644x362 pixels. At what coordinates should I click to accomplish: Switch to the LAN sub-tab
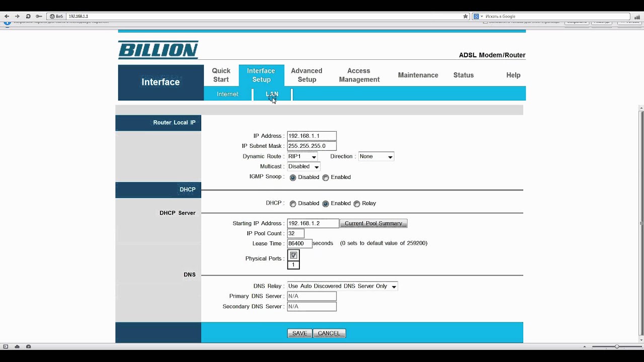[272, 94]
